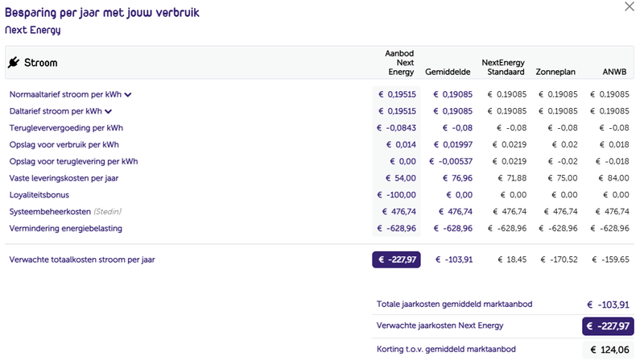Select the Opslag voor verbruik per kWh label

click(x=64, y=145)
